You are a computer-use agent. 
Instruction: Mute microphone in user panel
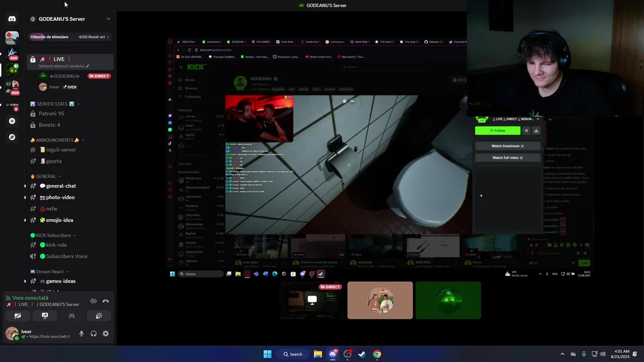tap(82, 334)
